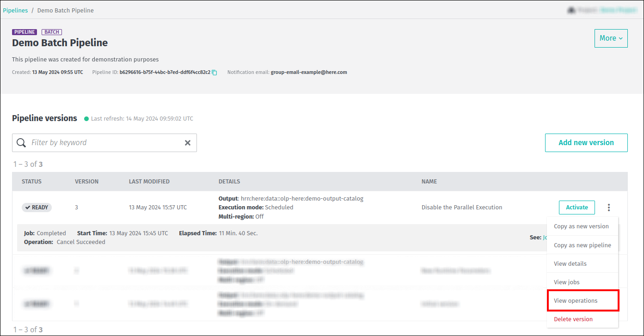Click the PIPELINE badge above the title
This screenshot has height=336, width=644.
tap(25, 32)
